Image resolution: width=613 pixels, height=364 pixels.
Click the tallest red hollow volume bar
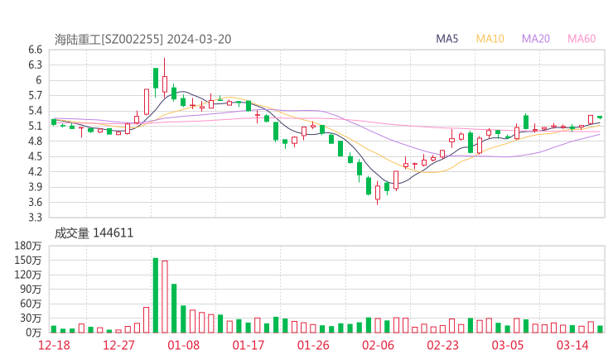coord(165,297)
